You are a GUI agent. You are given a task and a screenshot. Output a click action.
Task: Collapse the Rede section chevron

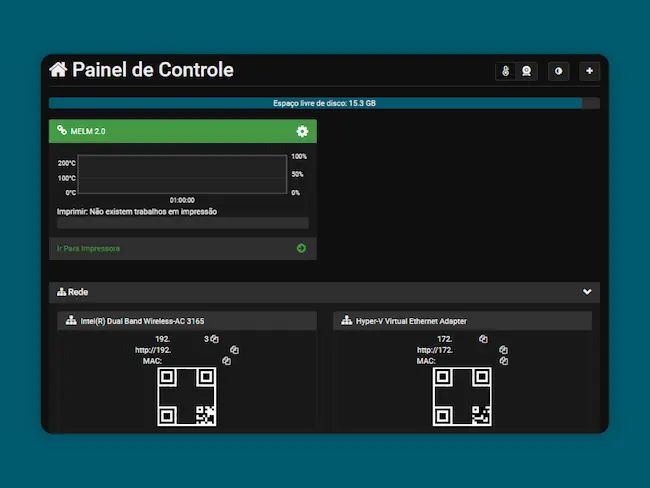pos(587,292)
